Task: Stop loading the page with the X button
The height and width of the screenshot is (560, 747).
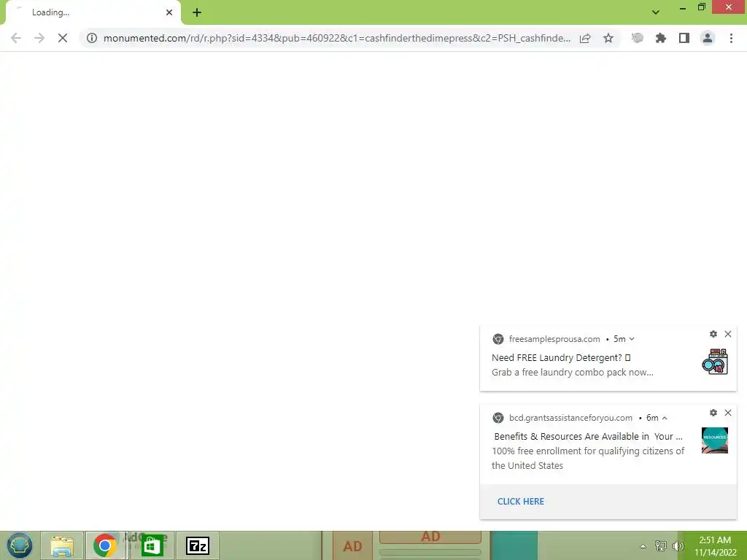Action: [63, 38]
